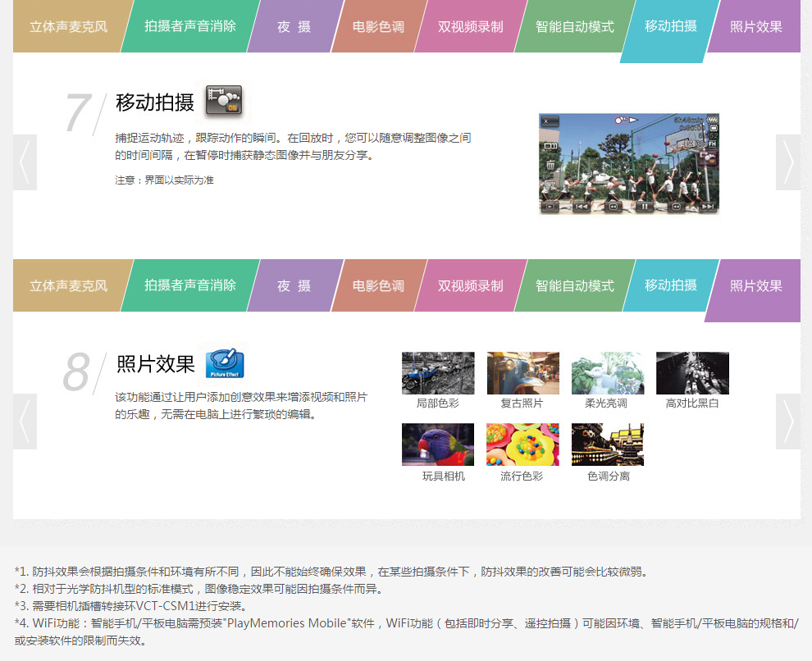Select the 复古照片 effect thumbnail
The width and height of the screenshot is (812, 661).
click(522, 373)
